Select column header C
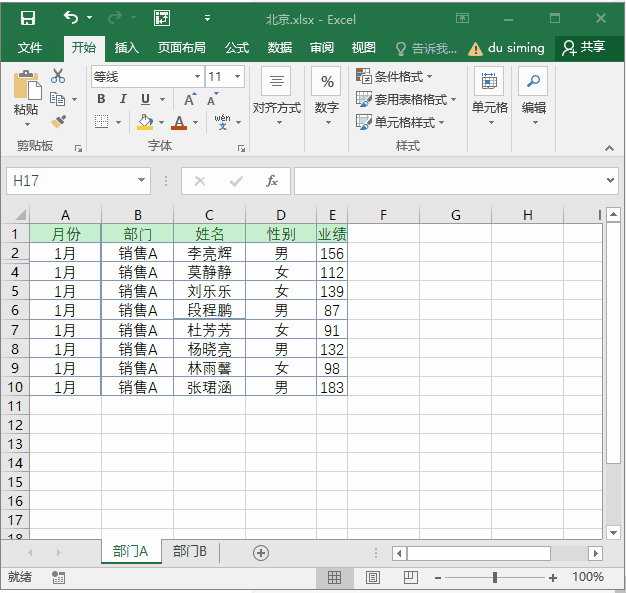This screenshot has width=626, height=593. [209, 215]
